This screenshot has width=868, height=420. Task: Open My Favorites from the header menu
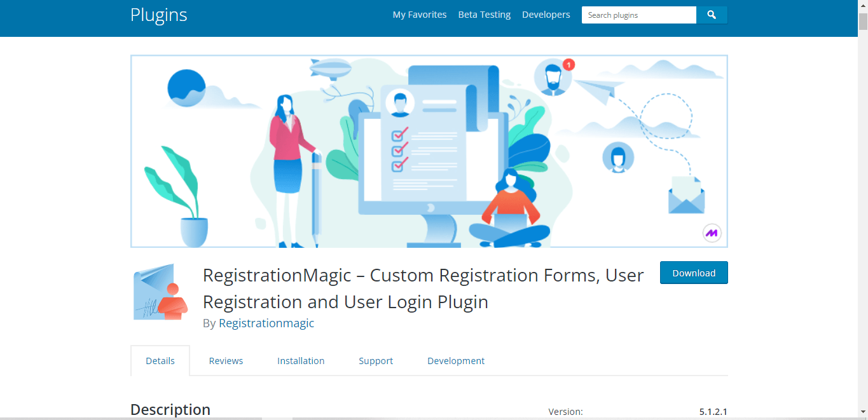[419, 14]
